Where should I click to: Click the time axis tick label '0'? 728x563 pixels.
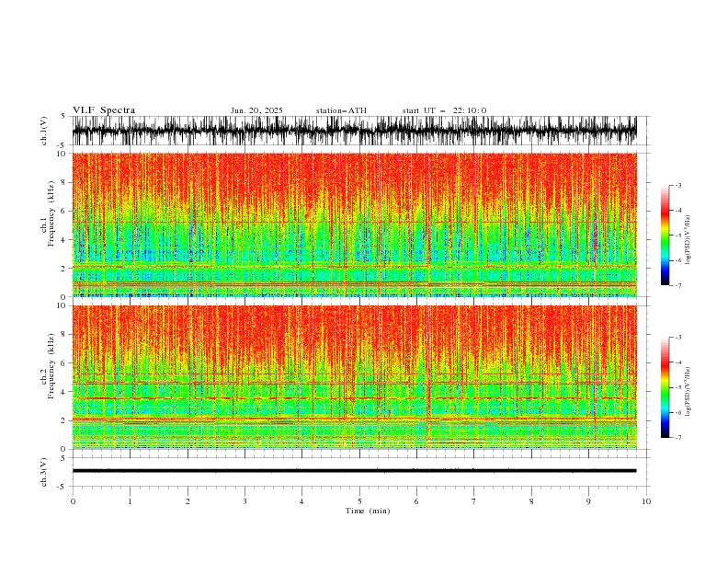pos(73,501)
